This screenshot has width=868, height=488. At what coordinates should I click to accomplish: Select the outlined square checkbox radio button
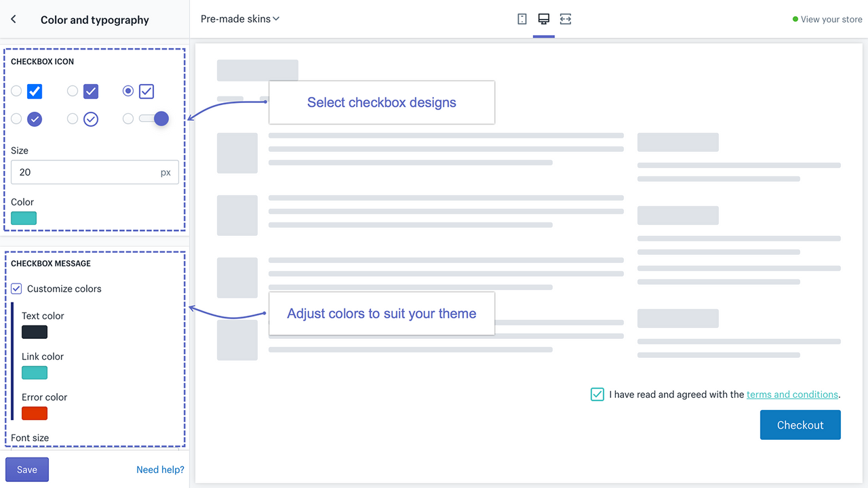point(127,91)
